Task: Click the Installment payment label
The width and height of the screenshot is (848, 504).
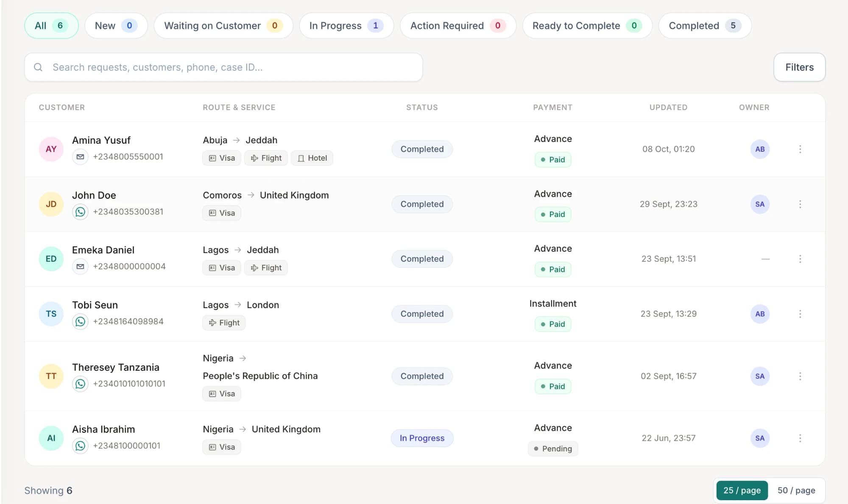Action: pos(553,304)
